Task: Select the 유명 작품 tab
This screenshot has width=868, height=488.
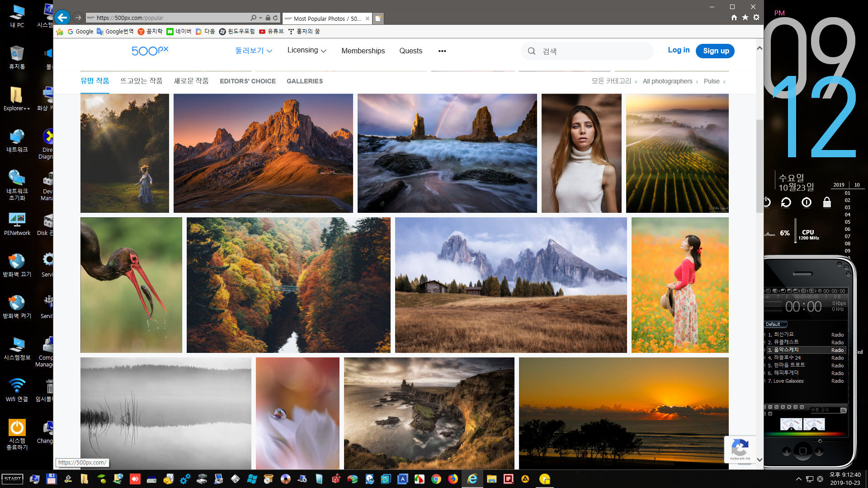Action: click(x=95, y=81)
